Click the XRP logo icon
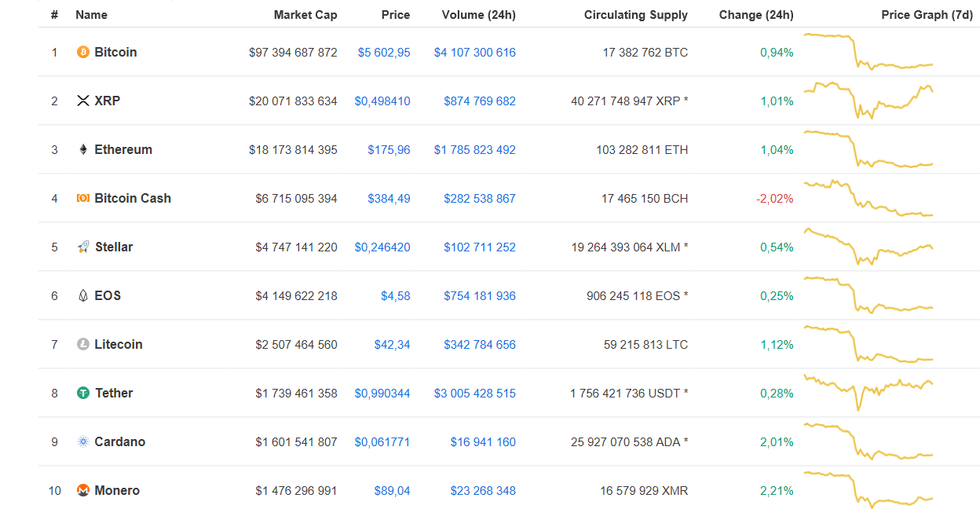The image size is (980, 509). pyautogui.click(x=82, y=101)
